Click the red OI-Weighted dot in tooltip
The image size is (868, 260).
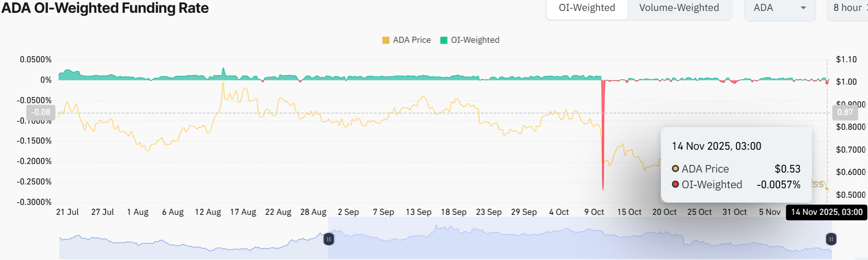[x=675, y=184]
